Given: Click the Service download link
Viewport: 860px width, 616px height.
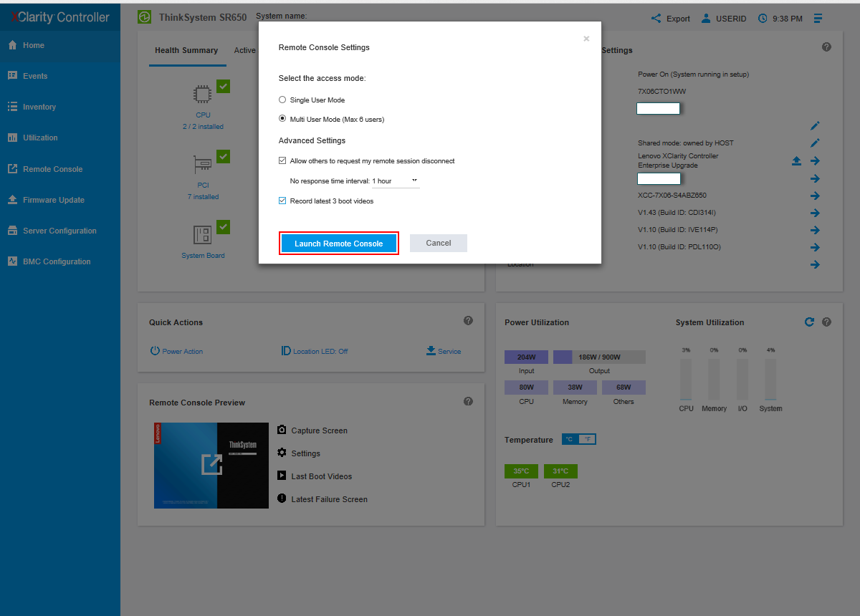Looking at the screenshot, I should coord(444,351).
